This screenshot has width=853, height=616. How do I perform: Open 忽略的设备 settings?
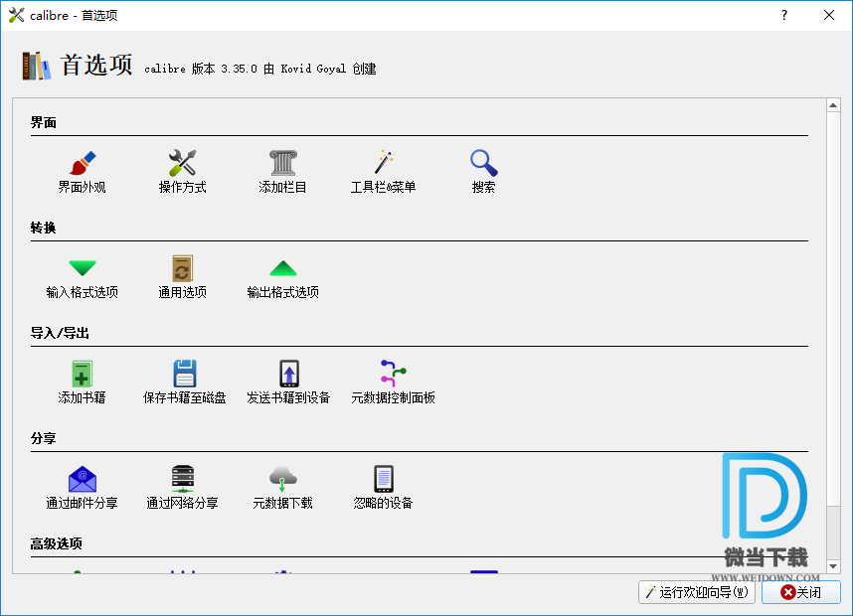coord(384,488)
